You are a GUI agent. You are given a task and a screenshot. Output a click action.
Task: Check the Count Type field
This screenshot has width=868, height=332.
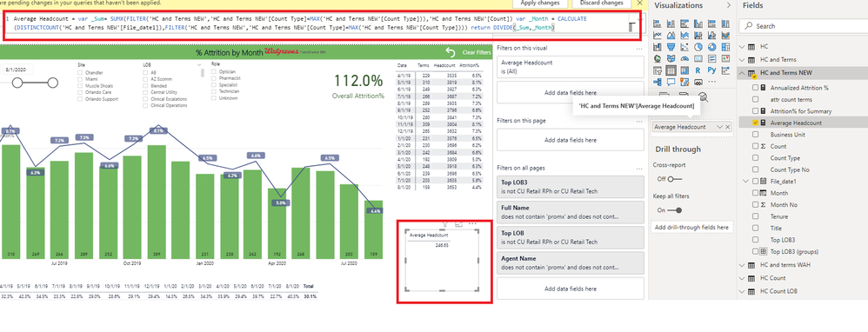click(x=756, y=157)
